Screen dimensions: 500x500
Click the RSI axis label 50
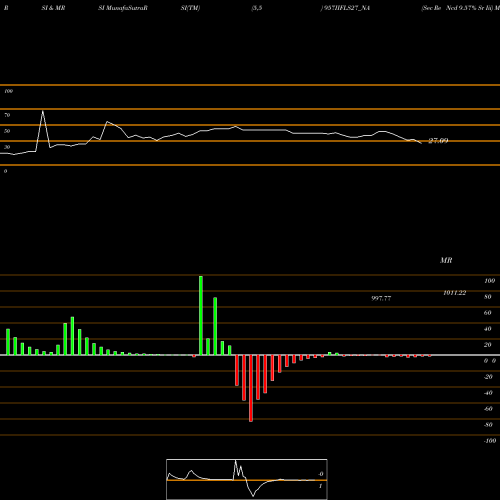pyautogui.click(x=7, y=131)
